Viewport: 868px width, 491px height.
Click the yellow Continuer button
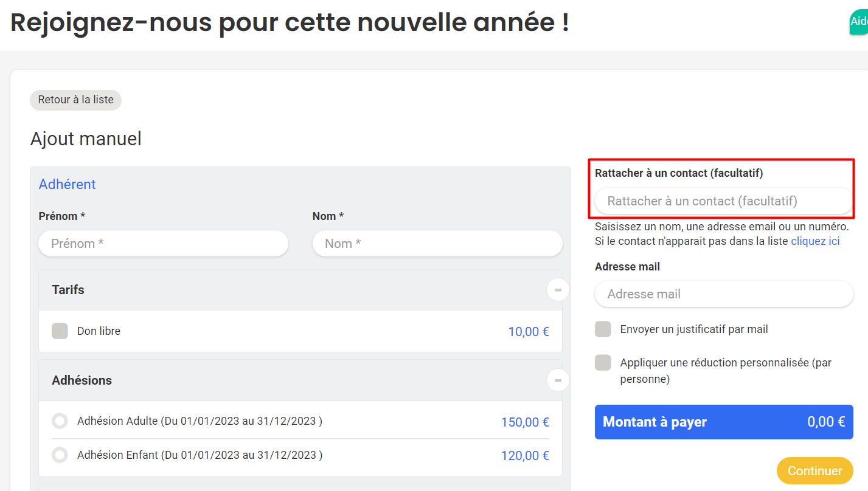point(814,471)
